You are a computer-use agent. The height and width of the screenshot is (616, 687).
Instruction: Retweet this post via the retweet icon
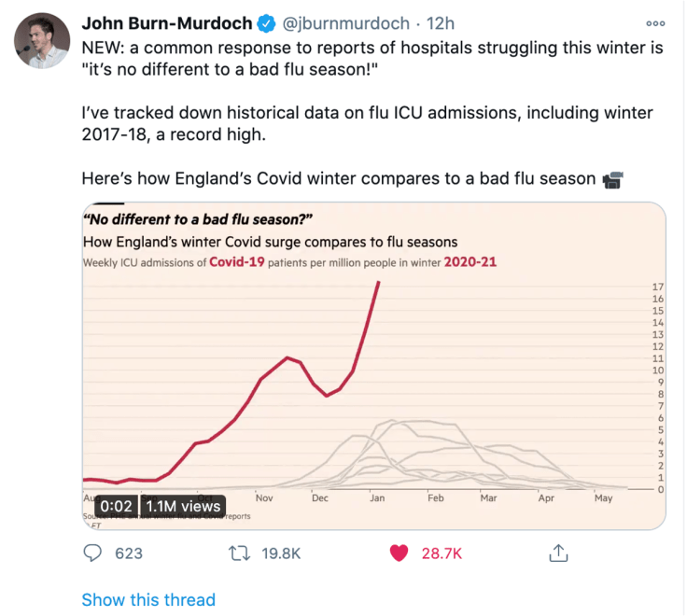(x=240, y=553)
